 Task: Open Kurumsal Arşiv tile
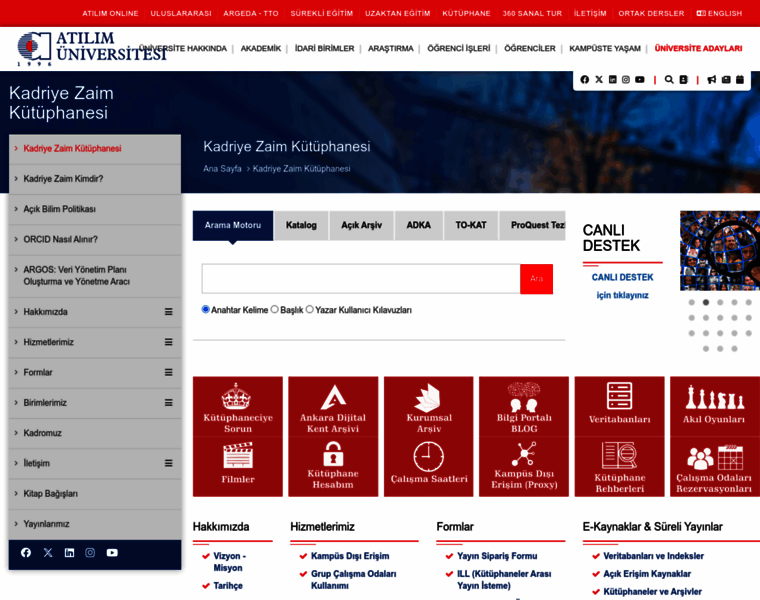428,407
